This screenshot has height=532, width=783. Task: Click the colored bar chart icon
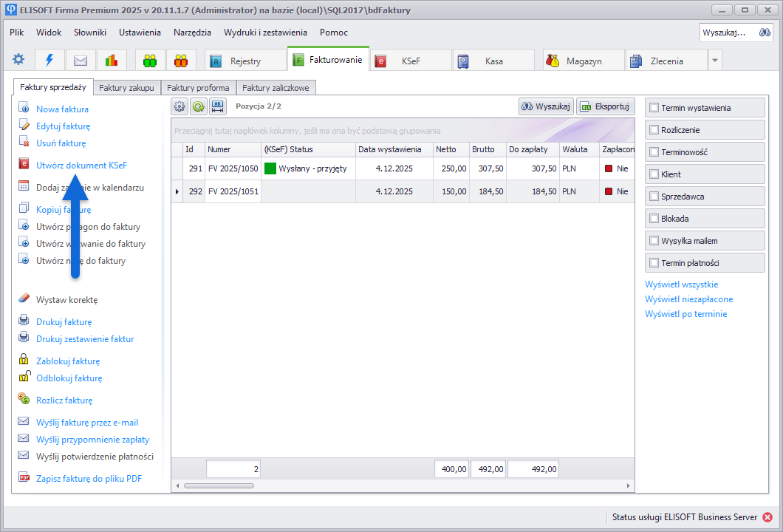pos(112,61)
